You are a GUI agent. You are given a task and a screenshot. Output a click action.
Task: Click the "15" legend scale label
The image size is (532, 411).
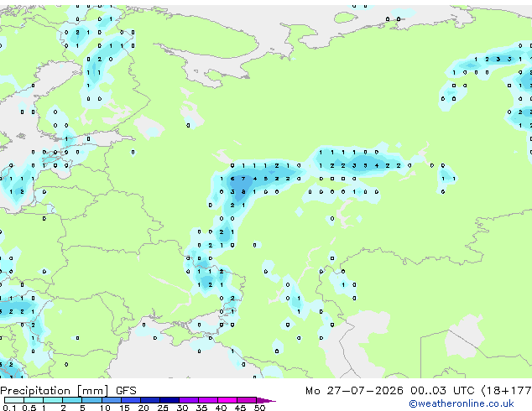(x=124, y=408)
